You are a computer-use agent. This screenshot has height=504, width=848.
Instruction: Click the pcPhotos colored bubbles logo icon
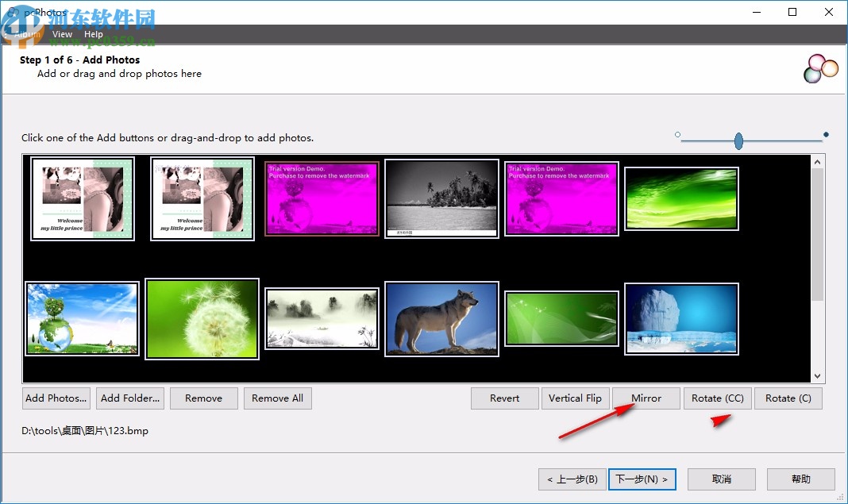(820, 69)
